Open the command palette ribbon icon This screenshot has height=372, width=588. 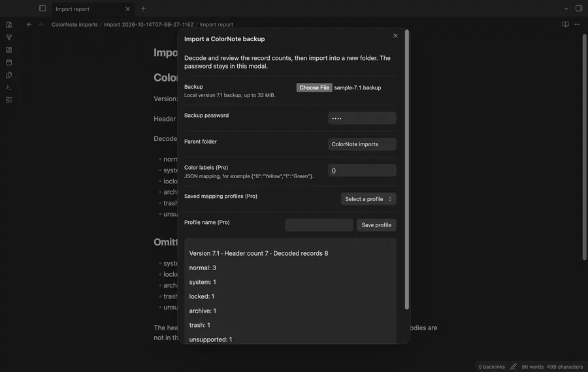[x=9, y=87]
